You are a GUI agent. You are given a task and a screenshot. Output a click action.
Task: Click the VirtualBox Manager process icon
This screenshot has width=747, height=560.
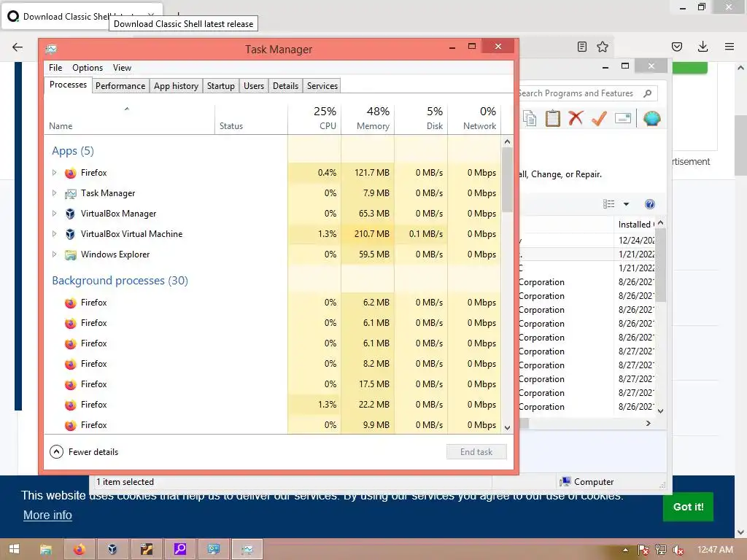point(71,214)
